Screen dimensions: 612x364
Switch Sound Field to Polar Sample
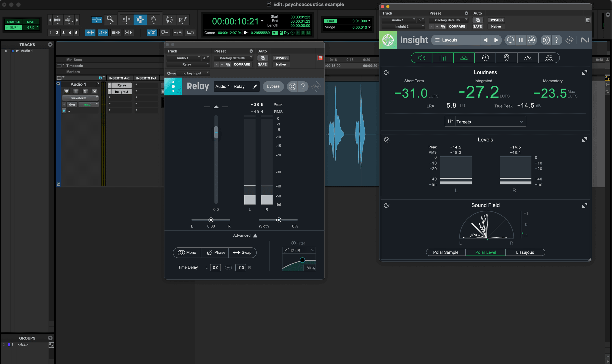[x=446, y=252]
